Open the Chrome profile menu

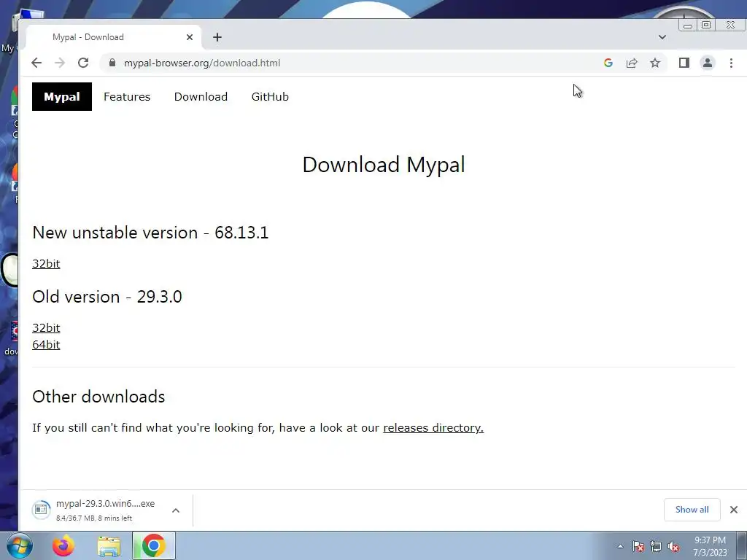(x=708, y=63)
